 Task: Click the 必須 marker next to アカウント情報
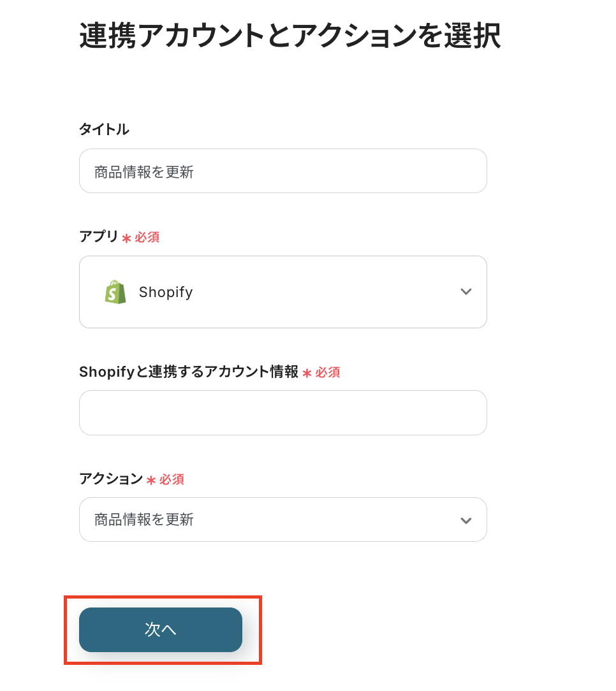coord(328,373)
